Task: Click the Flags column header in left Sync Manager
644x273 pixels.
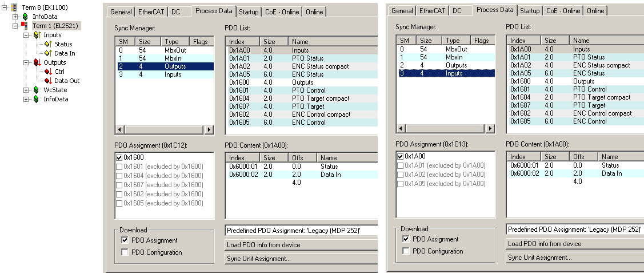Action: tap(201, 42)
